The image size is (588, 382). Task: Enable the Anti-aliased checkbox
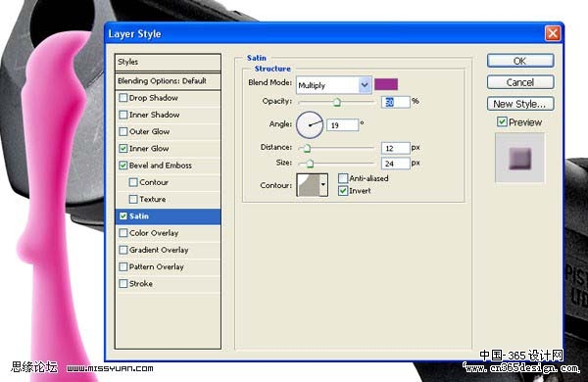[x=343, y=178]
